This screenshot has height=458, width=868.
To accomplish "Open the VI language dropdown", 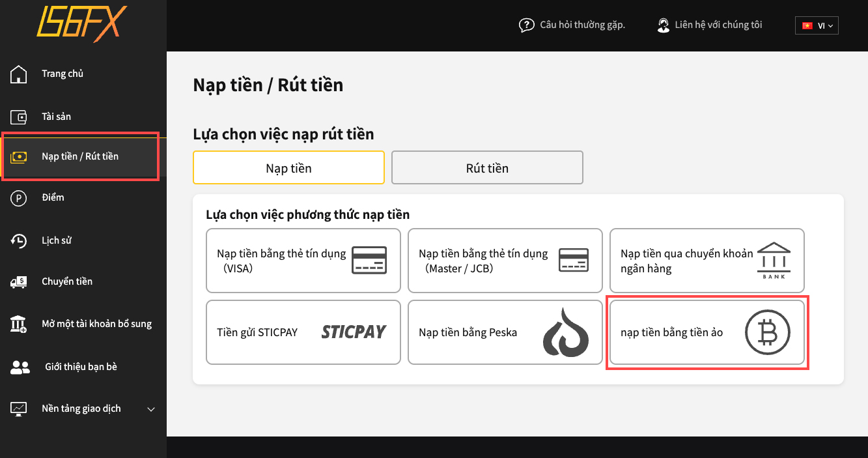I will (x=817, y=26).
